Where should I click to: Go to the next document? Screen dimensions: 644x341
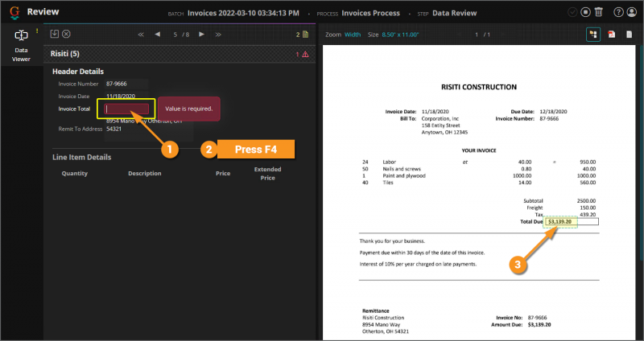[202, 34]
